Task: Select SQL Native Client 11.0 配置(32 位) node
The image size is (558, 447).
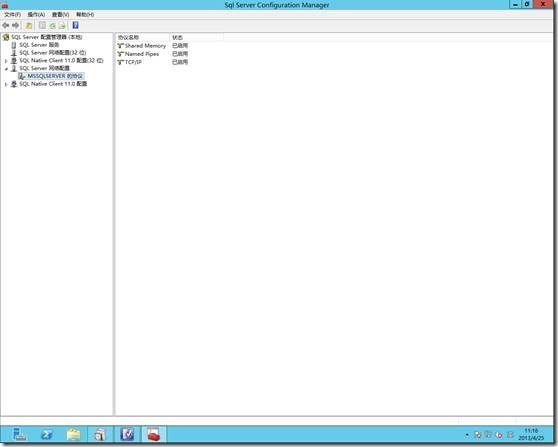Action: tap(61, 61)
